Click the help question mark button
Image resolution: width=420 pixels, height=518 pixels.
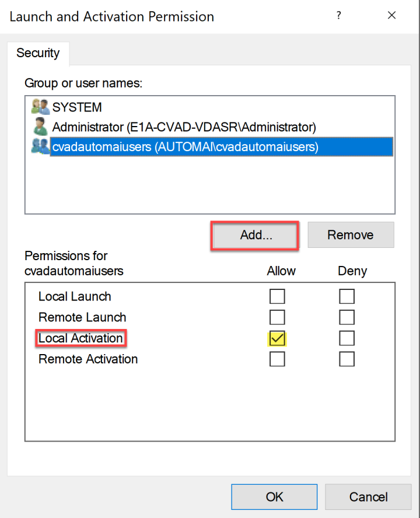click(x=338, y=16)
